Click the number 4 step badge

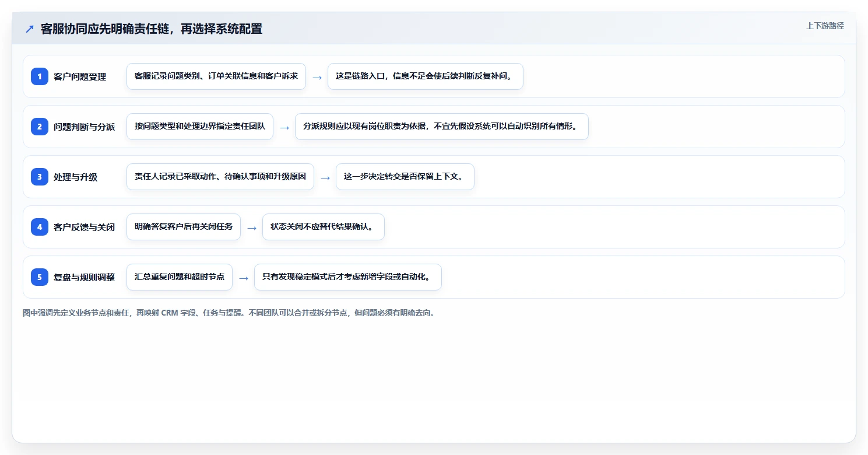[40, 227]
